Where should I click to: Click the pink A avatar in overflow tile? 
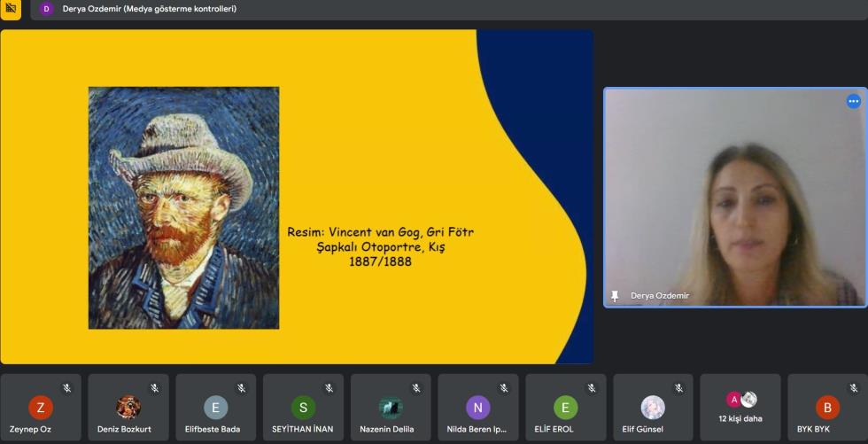(x=734, y=399)
